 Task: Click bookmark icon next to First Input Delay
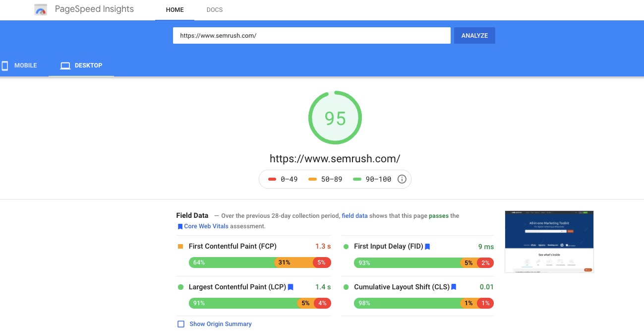tap(427, 247)
